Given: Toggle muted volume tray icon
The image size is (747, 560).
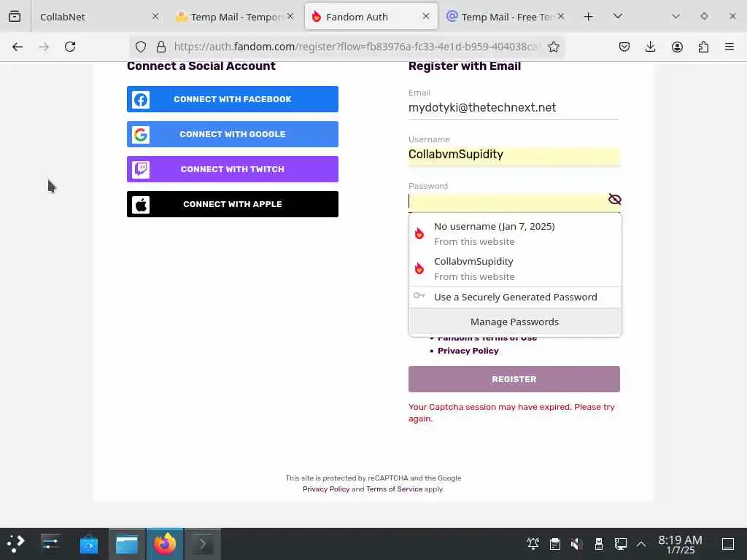Looking at the screenshot, I should pyautogui.click(x=576, y=544).
